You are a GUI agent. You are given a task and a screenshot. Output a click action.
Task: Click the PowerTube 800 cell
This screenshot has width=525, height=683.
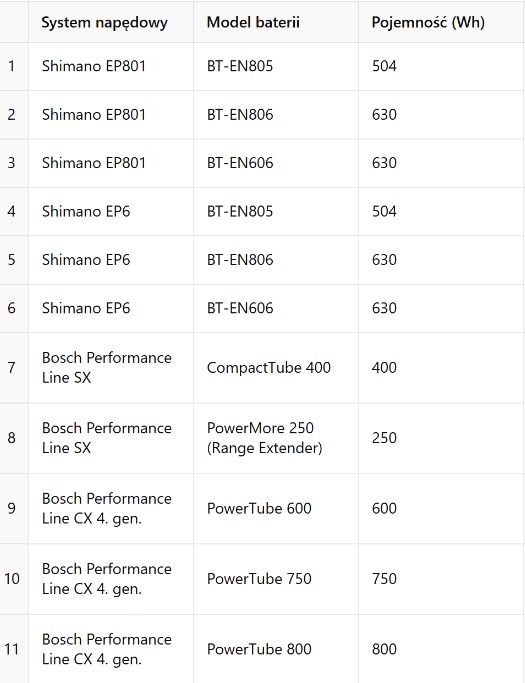click(x=276, y=649)
